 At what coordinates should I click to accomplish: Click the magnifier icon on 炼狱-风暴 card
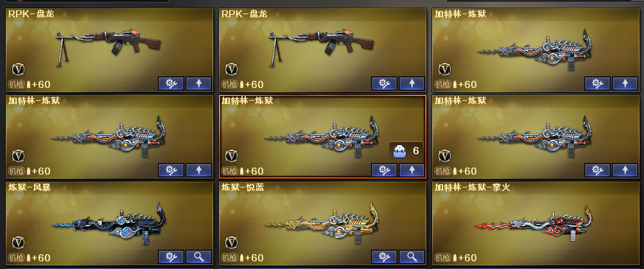click(x=199, y=257)
